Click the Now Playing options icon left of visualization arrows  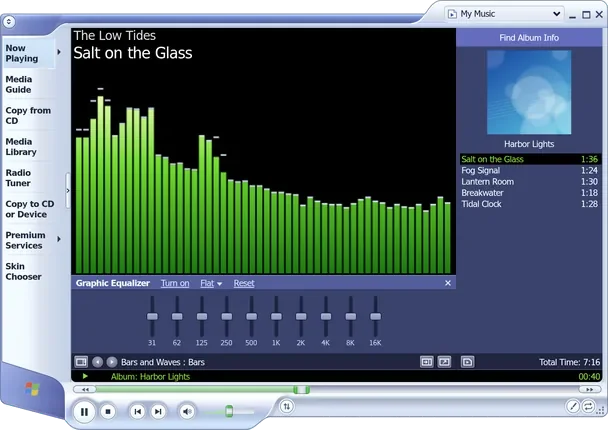(x=81, y=362)
